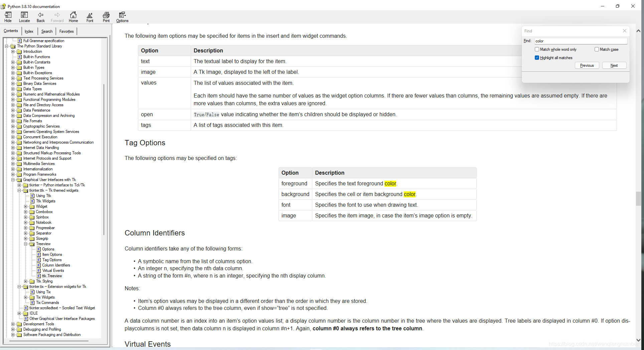Screen dimensions: 644x350
Task: Click the content pane scrollbar down arrow
Action: 638,340
